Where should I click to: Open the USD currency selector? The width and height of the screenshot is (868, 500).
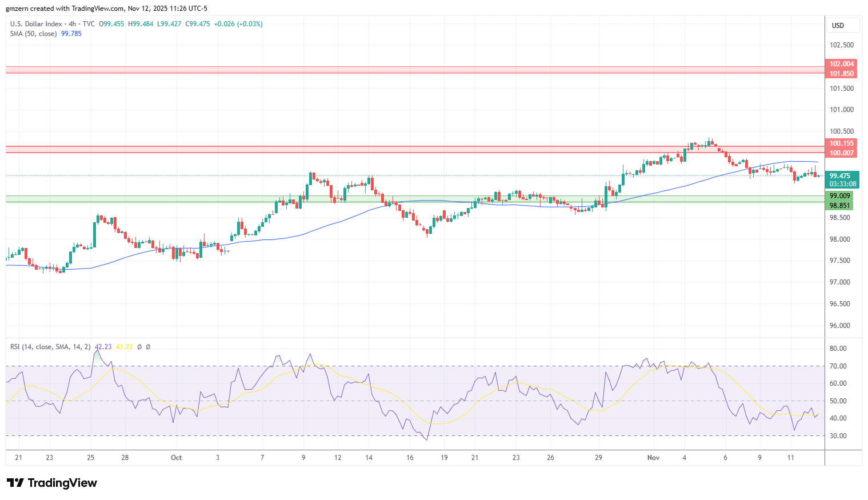(843, 25)
